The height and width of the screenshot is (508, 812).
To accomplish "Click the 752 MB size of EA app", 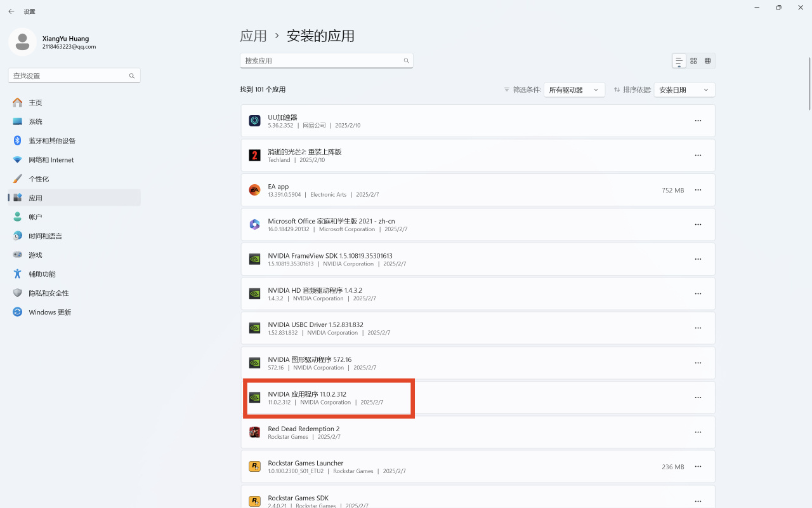I will tap(672, 190).
